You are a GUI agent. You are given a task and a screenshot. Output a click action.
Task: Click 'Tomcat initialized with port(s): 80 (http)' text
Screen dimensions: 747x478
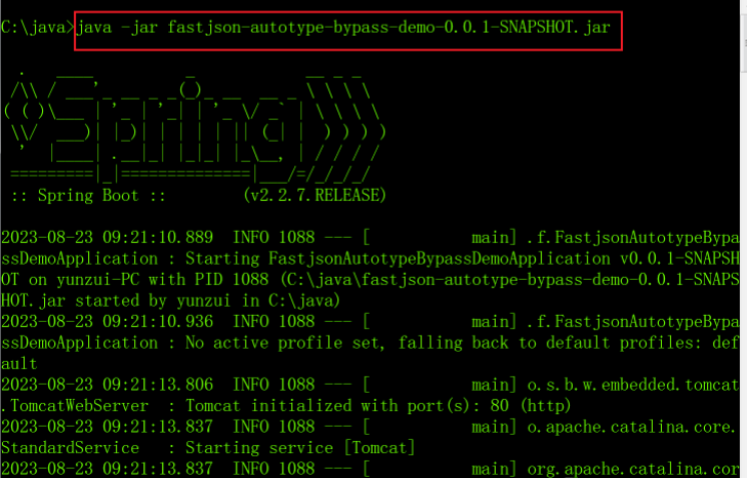pyautogui.click(x=378, y=406)
